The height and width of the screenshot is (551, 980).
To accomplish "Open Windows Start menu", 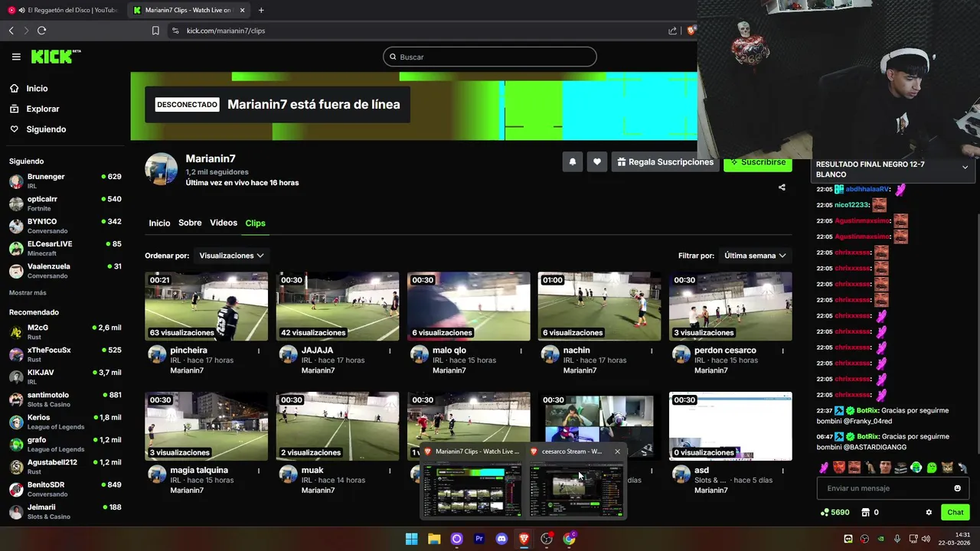I will click(x=411, y=539).
